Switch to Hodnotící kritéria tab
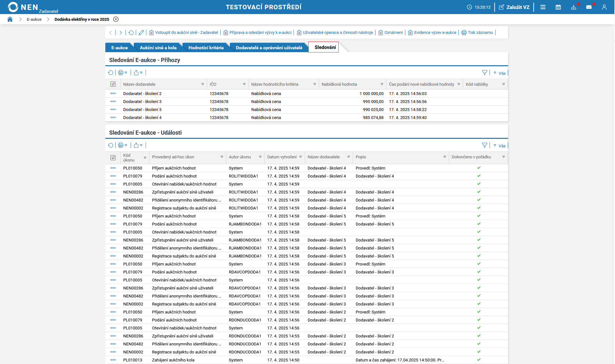This screenshot has width=615, height=364. [x=206, y=48]
